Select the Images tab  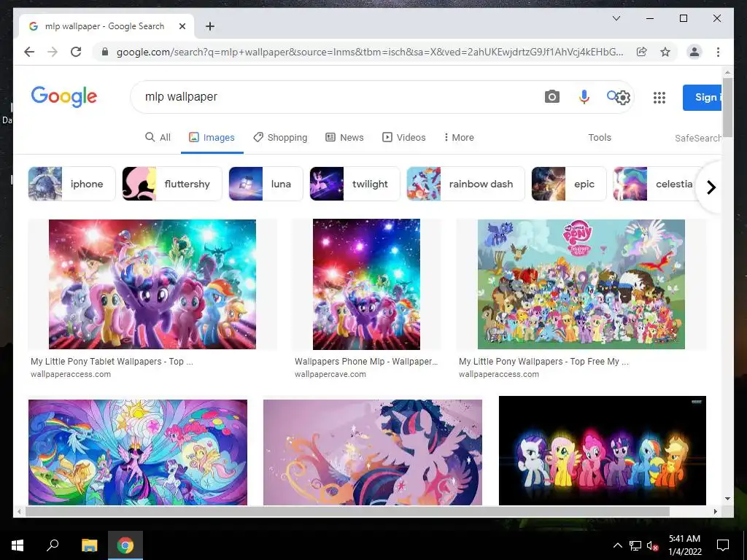212,137
